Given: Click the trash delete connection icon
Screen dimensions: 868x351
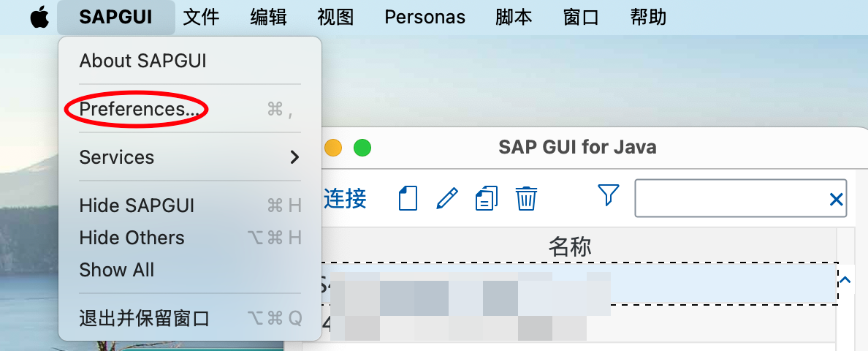Looking at the screenshot, I should (526, 198).
